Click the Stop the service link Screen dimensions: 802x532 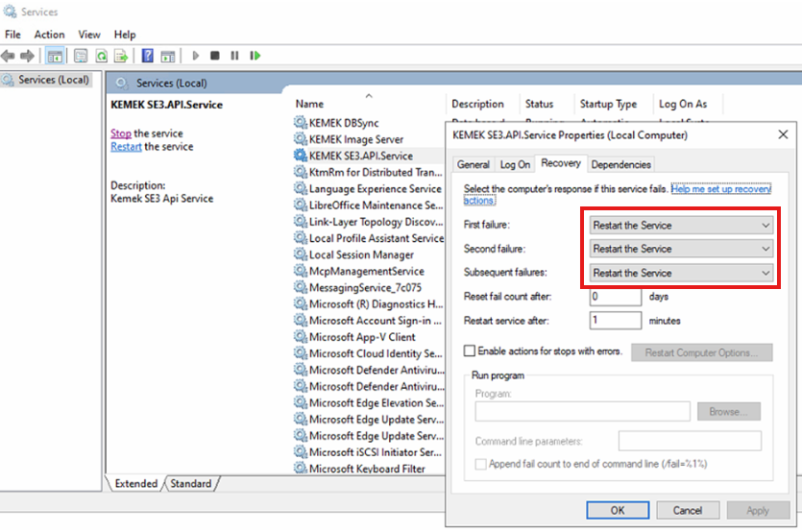[121, 133]
